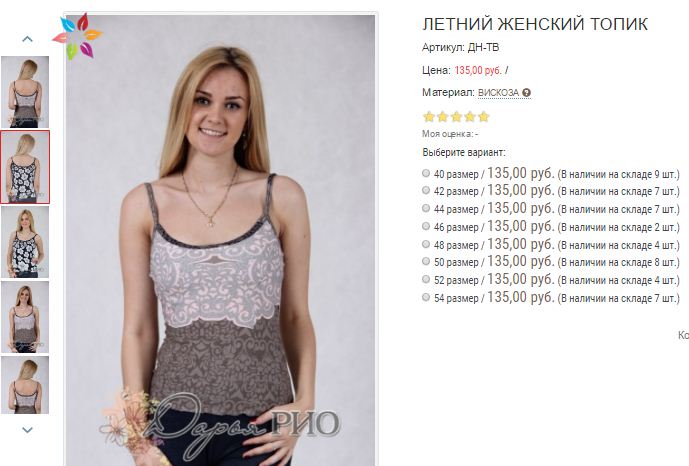The height and width of the screenshot is (466, 689).
Task: Click the colorful flower logo above the main photo
Action: click(77, 36)
